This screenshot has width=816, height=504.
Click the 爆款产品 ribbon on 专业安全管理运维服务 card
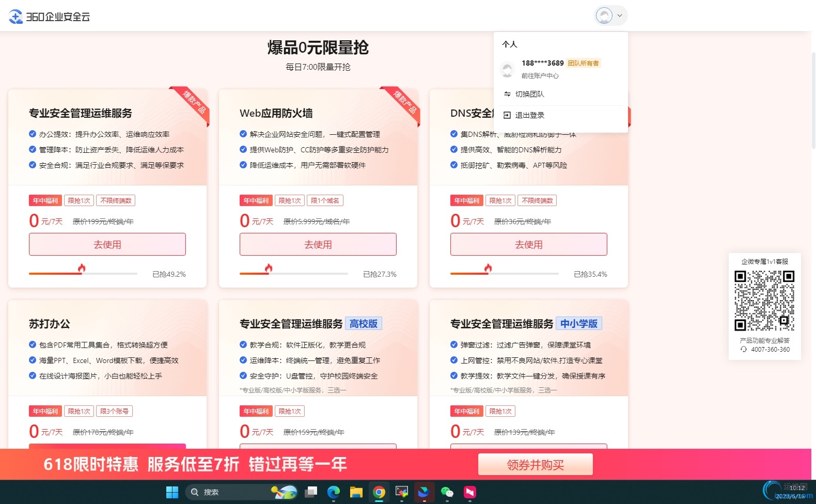(193, 103)
